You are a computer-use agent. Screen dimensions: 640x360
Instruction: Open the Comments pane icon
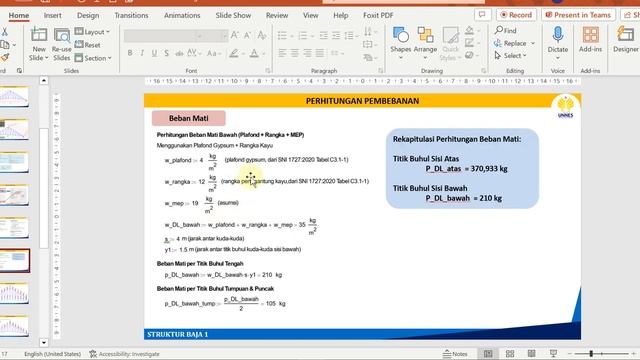482,15
